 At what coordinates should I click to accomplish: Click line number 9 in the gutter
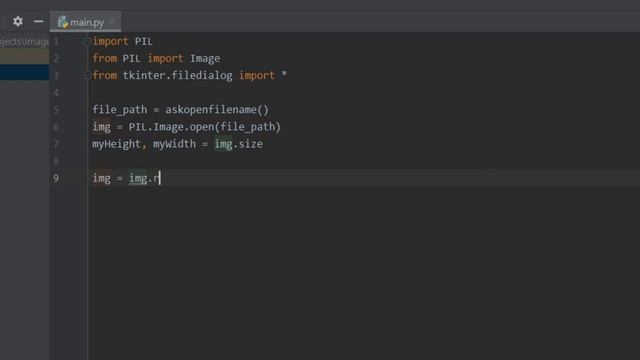click(56, 178)
